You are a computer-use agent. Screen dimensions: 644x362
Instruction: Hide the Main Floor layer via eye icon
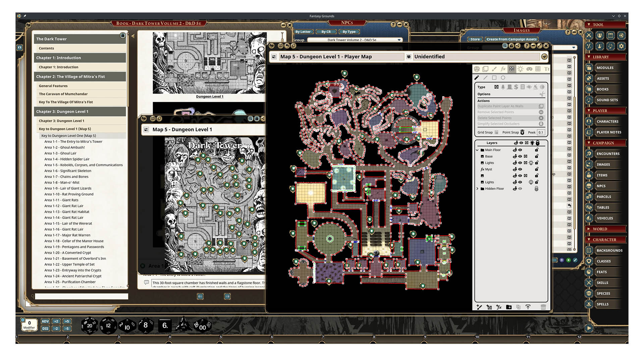tap(520, 150)
